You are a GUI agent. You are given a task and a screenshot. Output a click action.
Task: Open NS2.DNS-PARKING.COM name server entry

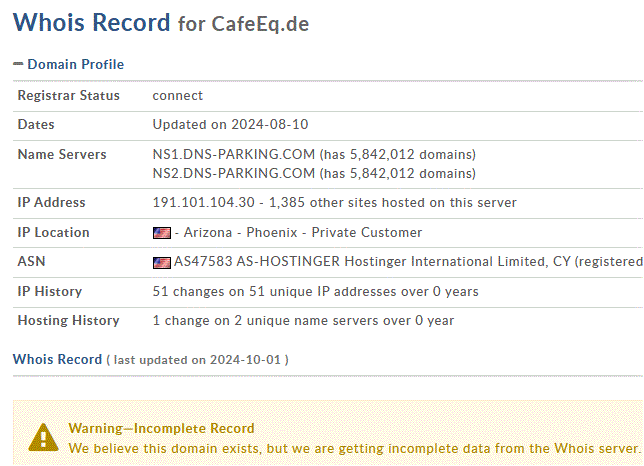pyautogui.click(x=234, y=173)
